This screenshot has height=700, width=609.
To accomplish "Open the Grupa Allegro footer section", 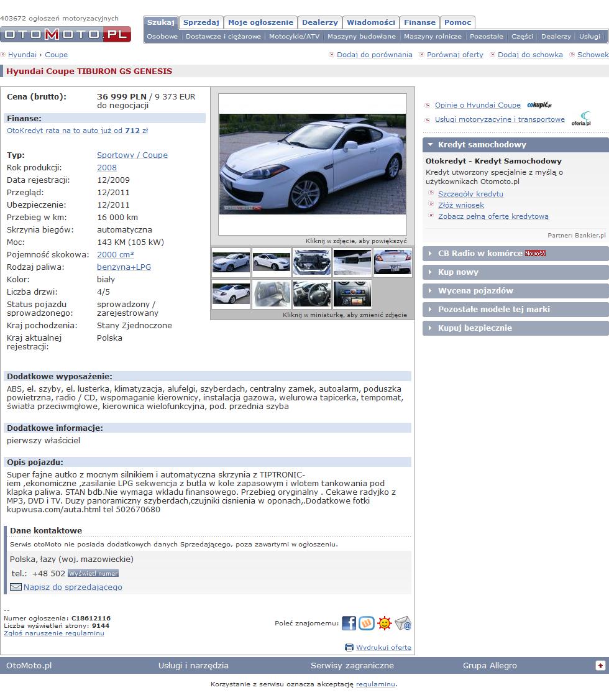I will pyautogui.click(x=490, y=666).
